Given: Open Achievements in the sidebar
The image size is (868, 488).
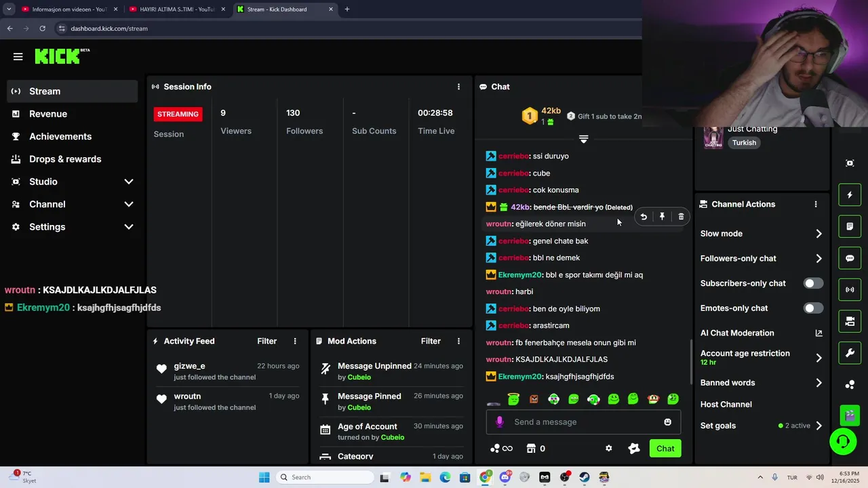Looking at the screenshot, I should pyautogui.click(x=73, y=136).
